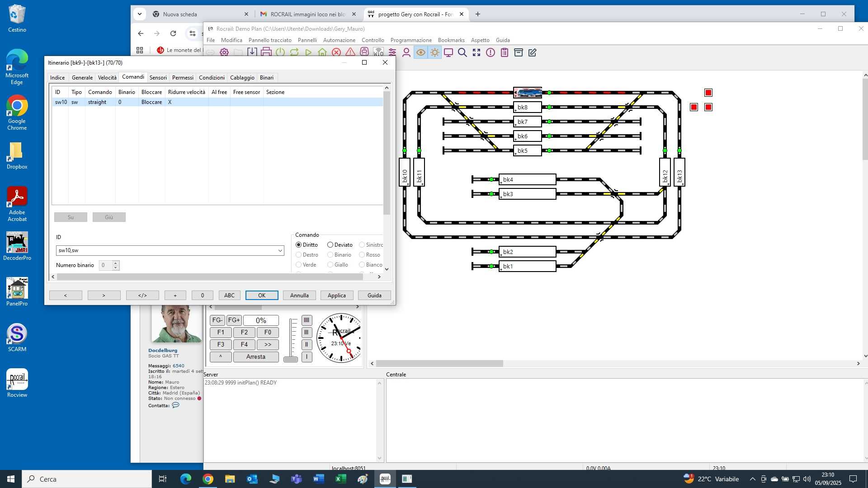Click the green home icon in toolbar
The width and height of the screenshot is (868, 488).
322,52
